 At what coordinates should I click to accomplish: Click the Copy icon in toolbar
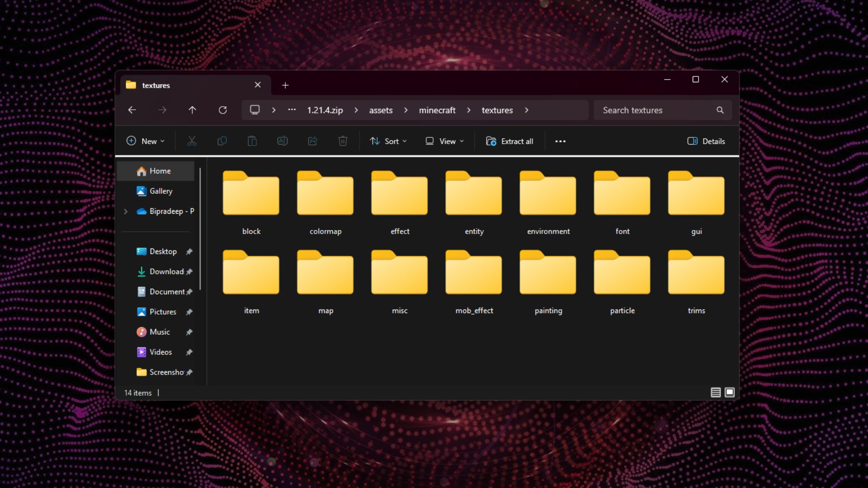222,141
